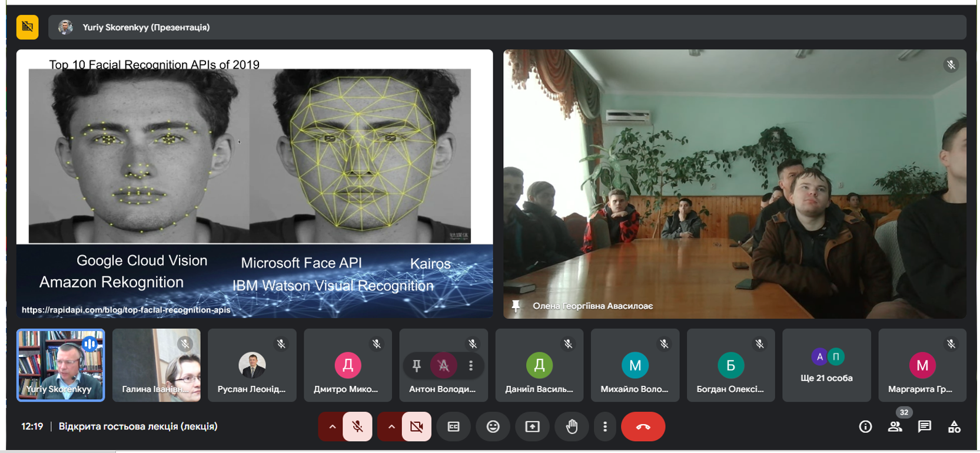The height and width of the screenshot is (453, 980).
Task: Open meeting details info icon
Action: coord(865,426)
